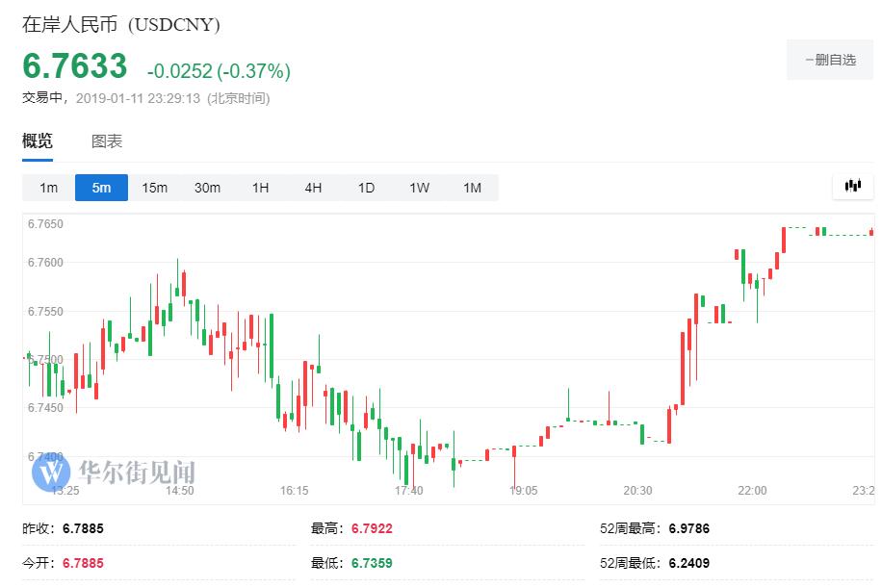Switch to the 概览 tab
882x588 pixels.
[x=38, y=141]
